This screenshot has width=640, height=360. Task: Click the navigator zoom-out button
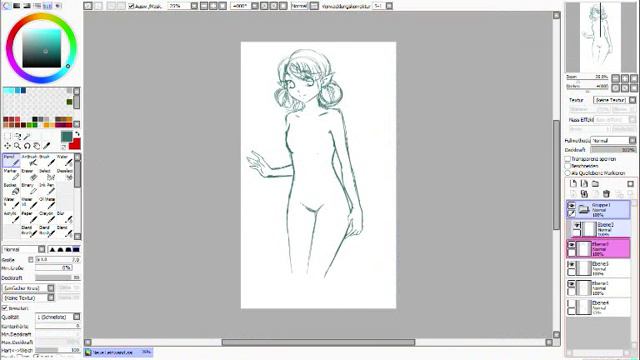pos(616,78)
